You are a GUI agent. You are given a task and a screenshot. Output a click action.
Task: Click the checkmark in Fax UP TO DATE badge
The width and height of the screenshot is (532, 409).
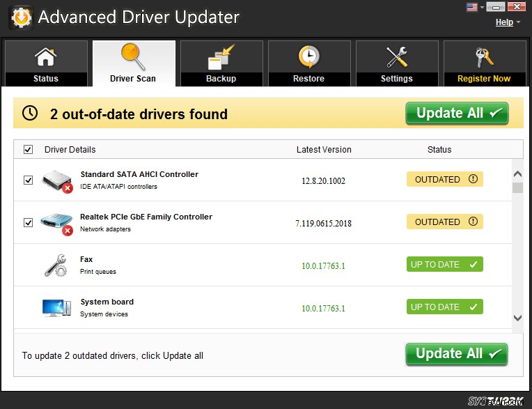[474, 264]
